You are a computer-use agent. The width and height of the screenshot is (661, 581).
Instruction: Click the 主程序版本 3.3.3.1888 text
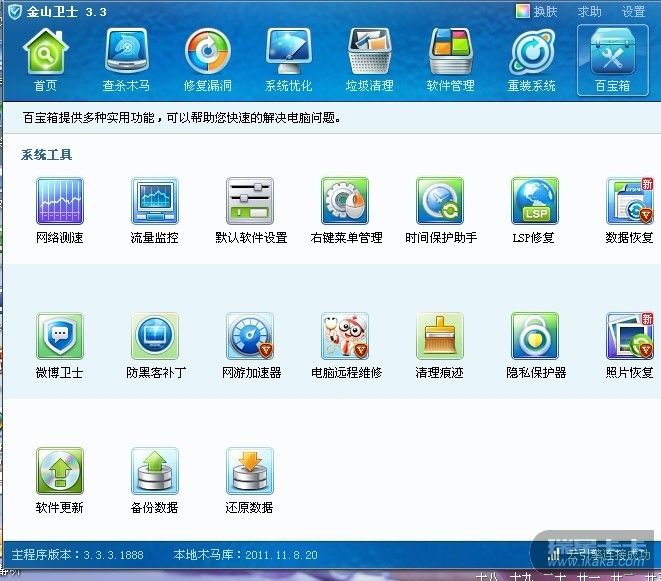tap(78, 554)
